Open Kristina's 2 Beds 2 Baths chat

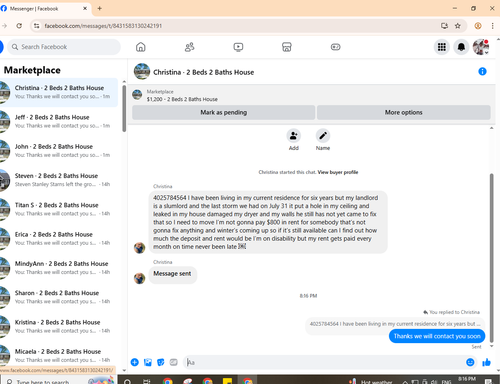59,327
